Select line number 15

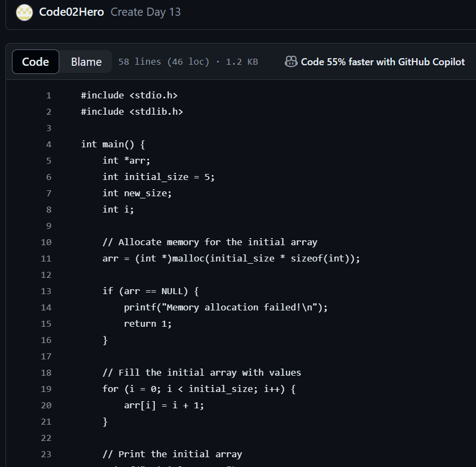[x=46, y=323]
